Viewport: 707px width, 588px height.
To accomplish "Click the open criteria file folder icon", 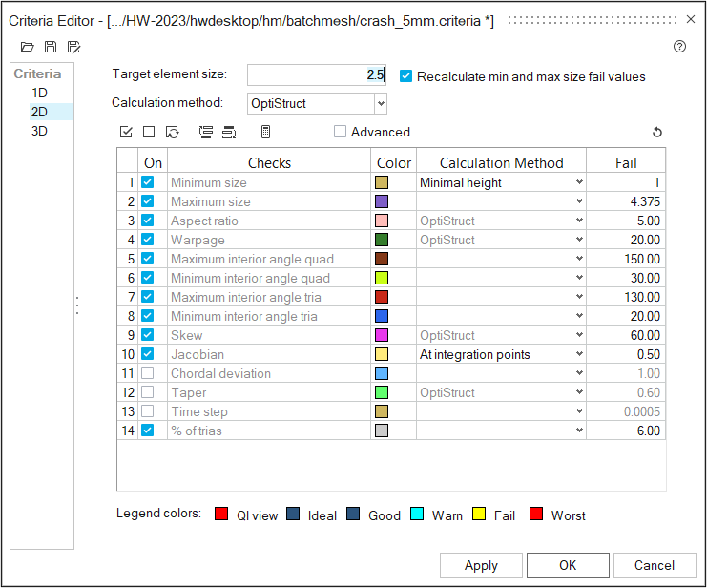I will tap(27, 47).
